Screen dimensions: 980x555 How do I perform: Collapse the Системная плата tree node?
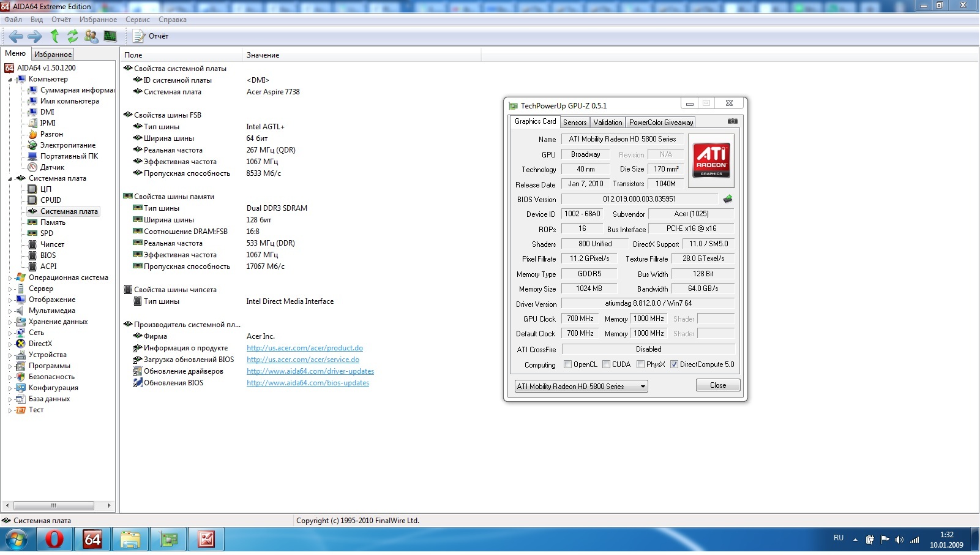tap(10, 179)
